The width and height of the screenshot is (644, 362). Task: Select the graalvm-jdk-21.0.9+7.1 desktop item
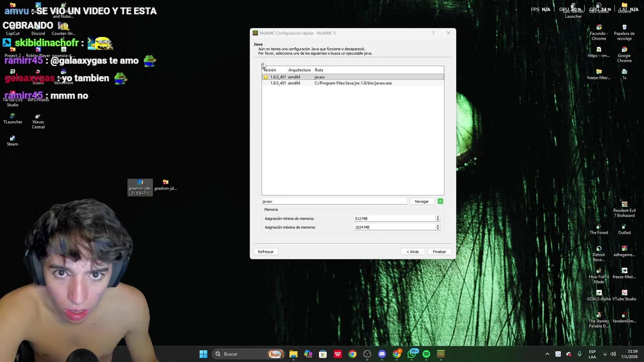point(140,188)
